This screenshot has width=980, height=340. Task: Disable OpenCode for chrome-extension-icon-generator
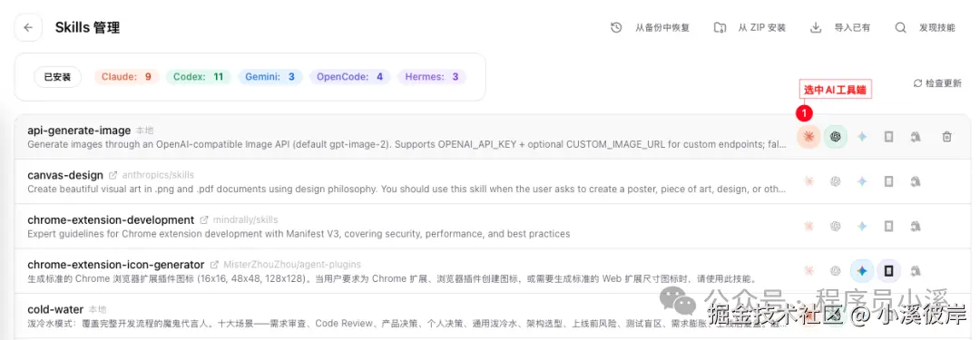pyautogui.click(x=888, y=270)
